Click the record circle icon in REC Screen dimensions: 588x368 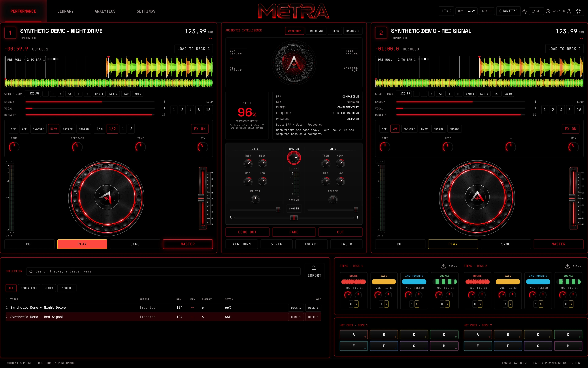(533, 11)
